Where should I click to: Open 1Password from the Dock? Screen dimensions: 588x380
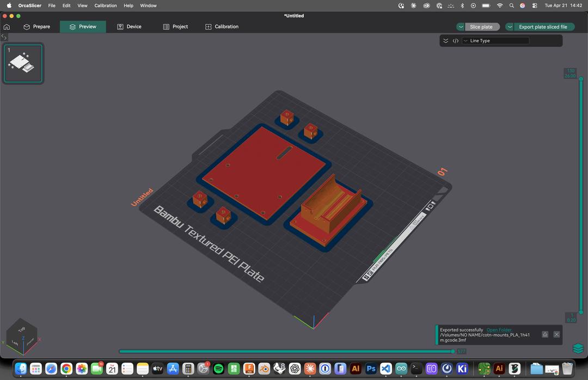[325, 369]
